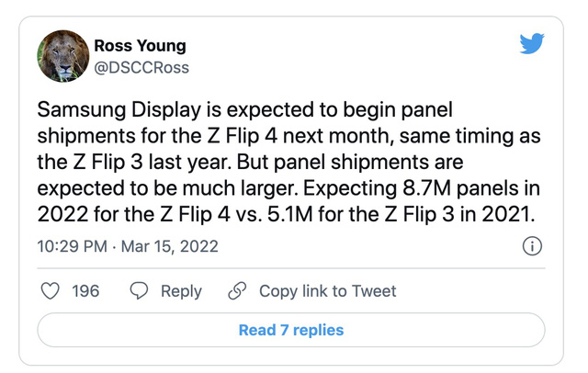Image resolution: width=588 pixels, height=373 pixels.
Task: Open the 10:29 PM timestamp link
Action: click(72, 246)
